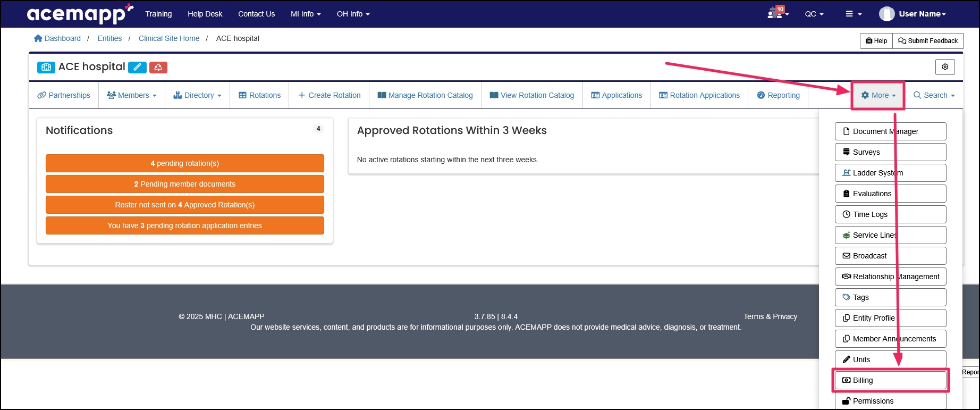Screen dimensions: 980x410
Task: Click the blue hospital building icon
Action: coord(46,67)
